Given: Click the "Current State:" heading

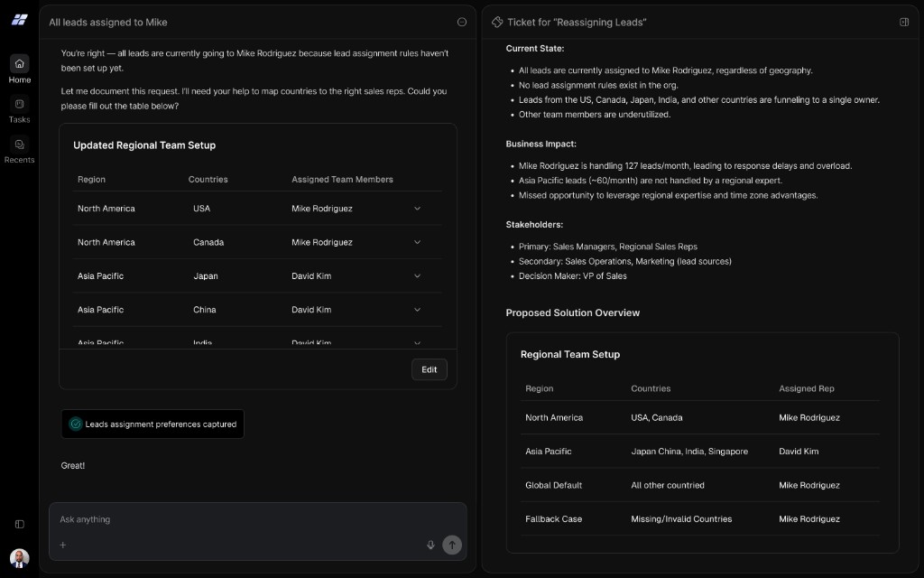Looking at the screenshot, I should [x=534, y=49].
